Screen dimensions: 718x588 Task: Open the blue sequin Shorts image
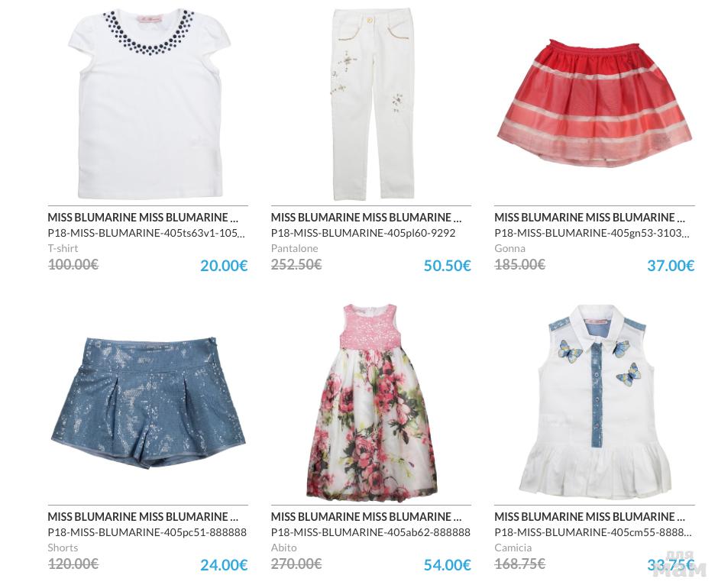pyautogui.click(x=148, y=403)
